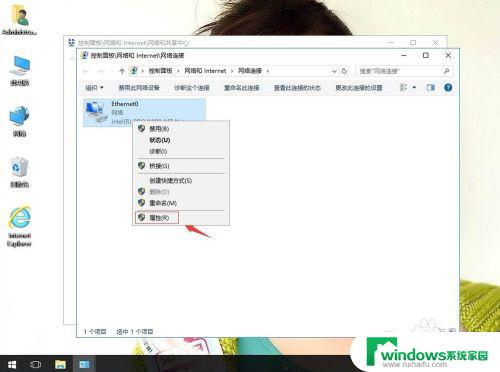Open the 组织 dropdown in the toolbar

tap(94, 88)
